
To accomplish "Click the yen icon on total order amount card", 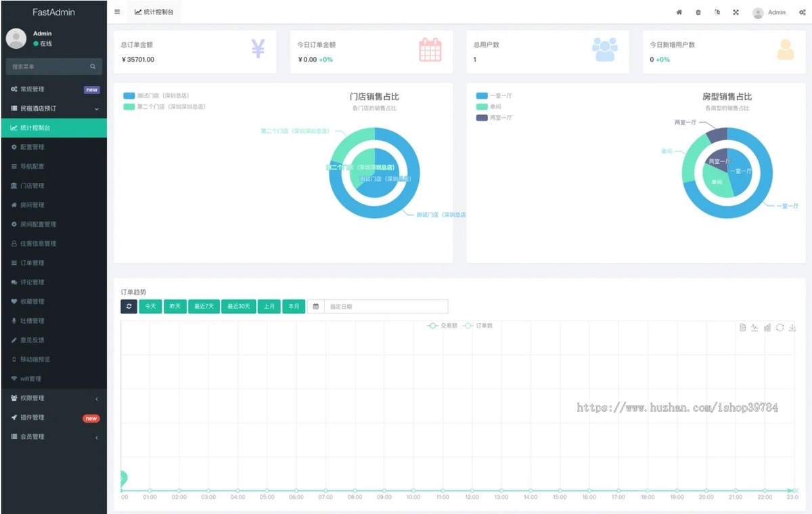I will pos(258,49).
